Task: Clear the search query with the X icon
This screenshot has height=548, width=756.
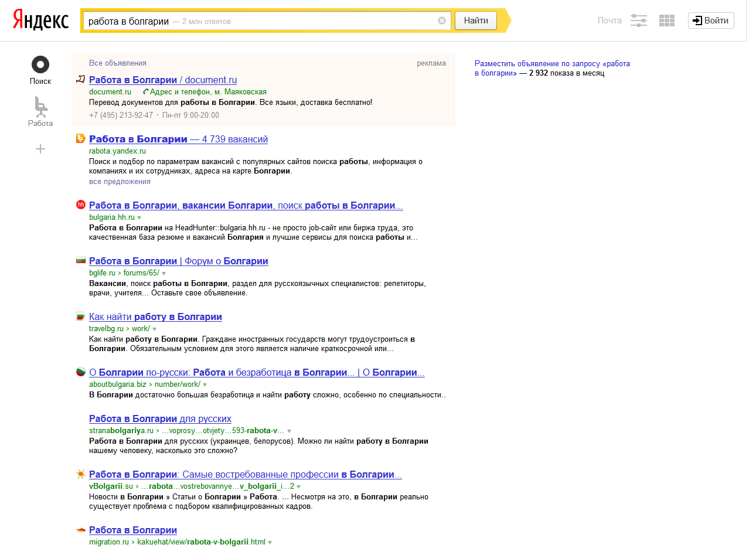Action: tap(442, 21)
